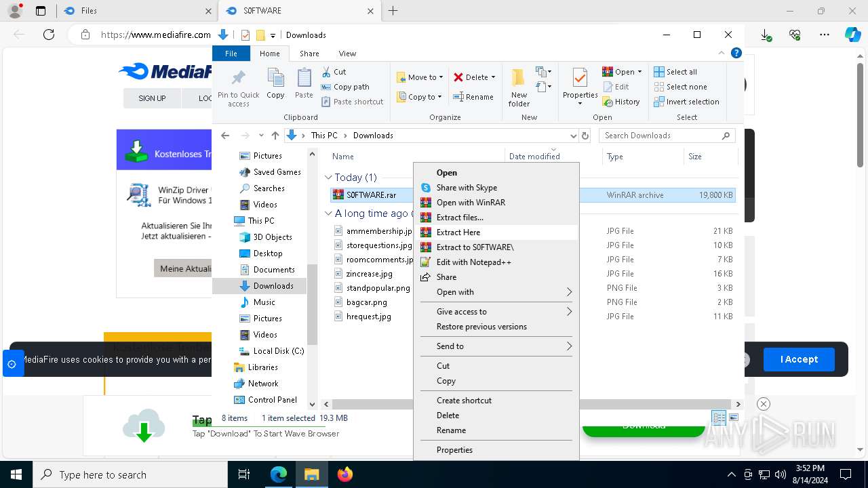Switch to the Share ribbon tab
Screen dimensions: 868x488
coord(309,54)
